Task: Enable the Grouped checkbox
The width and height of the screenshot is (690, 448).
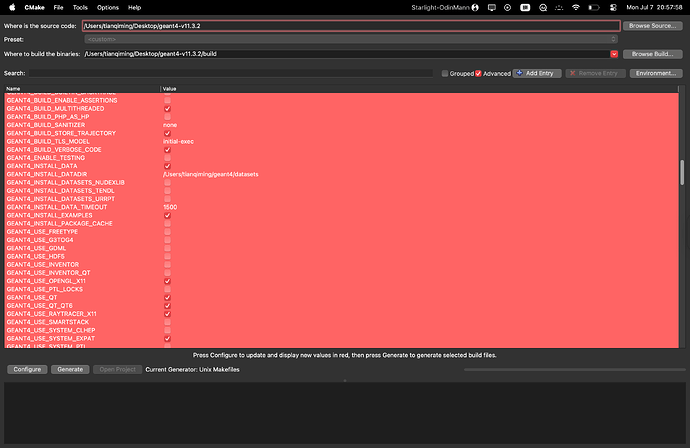Action: 445,73
